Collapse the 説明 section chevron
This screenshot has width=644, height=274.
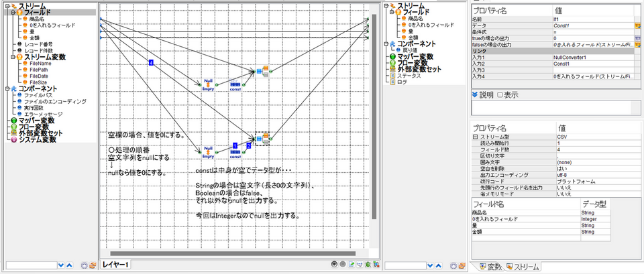pos(474,94)
